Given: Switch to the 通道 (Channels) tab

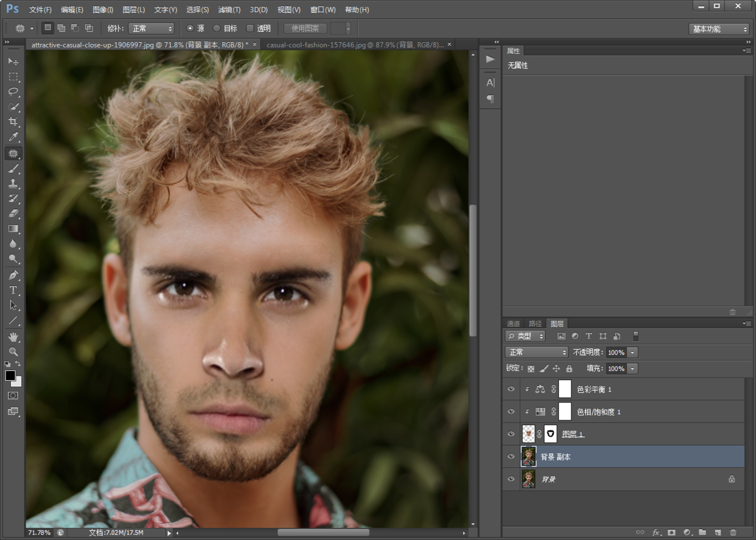Looking at the screenshot, I should (513, 323).
